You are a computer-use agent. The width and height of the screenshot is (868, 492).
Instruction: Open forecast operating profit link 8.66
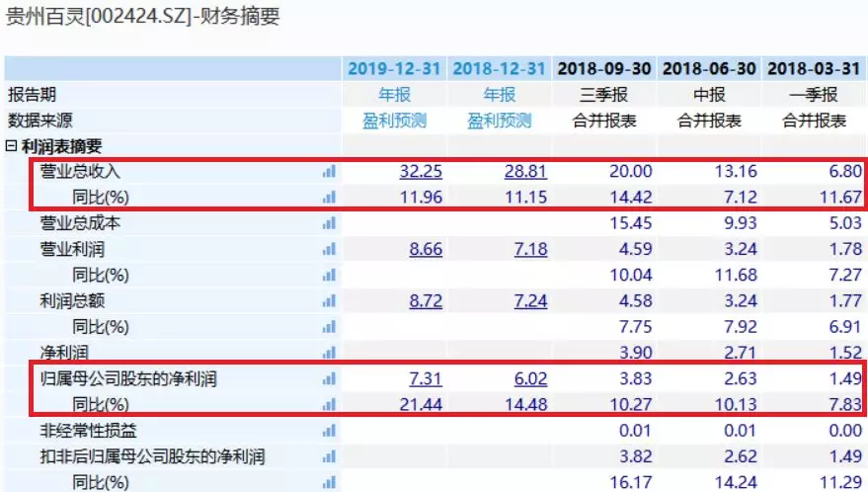pos(426,249)
